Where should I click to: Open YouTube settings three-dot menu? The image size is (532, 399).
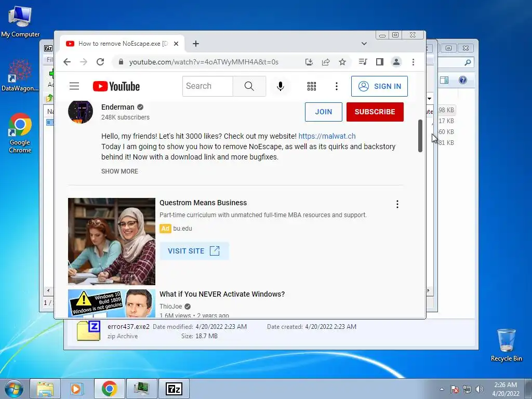[337, 86]
